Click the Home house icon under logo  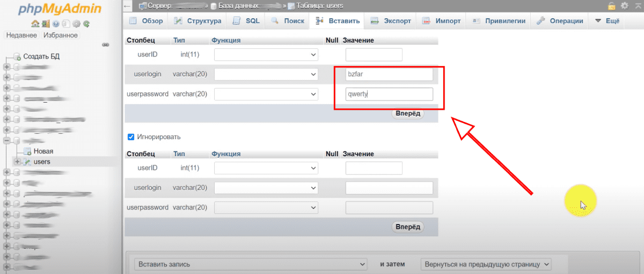(35, 24)
